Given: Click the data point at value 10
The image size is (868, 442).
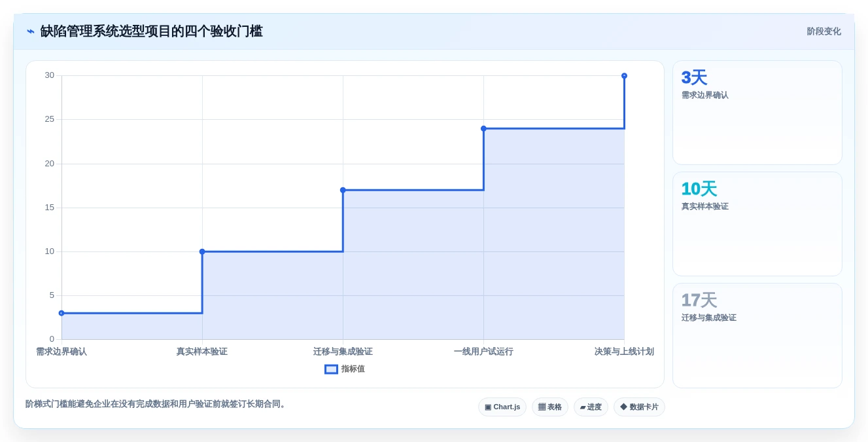Looking at the screenshot, I should tap(202, 251).
